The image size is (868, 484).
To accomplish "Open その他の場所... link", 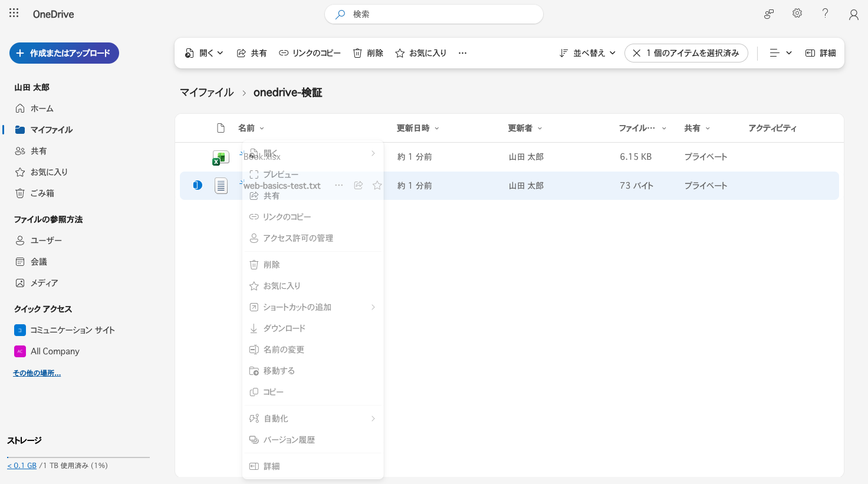I will [x=37, y=373].
